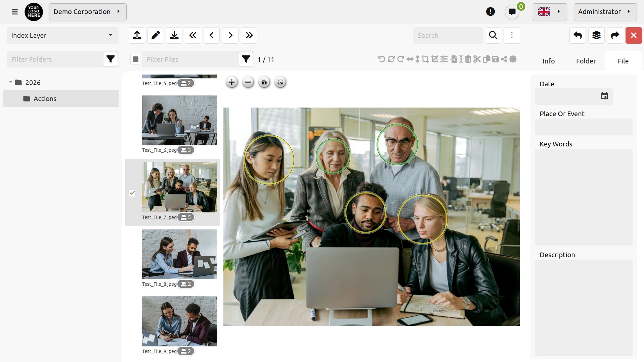The width and height of the screenshot is (644, 362).
Task: Open the hamburger main menu
Action: click(15, 12)
